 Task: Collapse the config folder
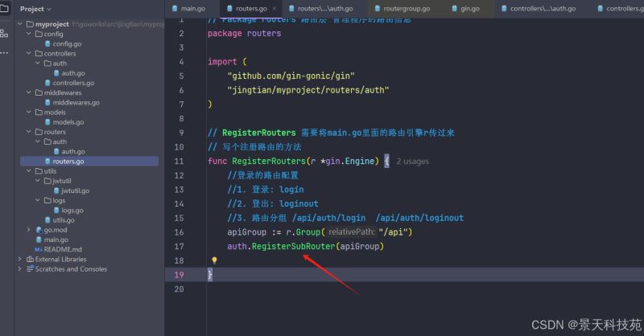[x=29, y=34]
